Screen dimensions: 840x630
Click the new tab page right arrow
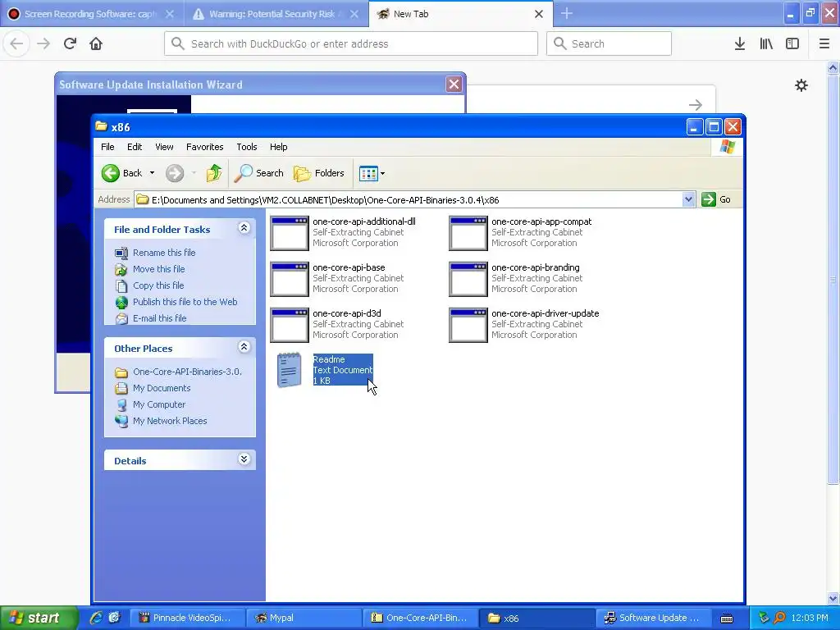[696, 104]
